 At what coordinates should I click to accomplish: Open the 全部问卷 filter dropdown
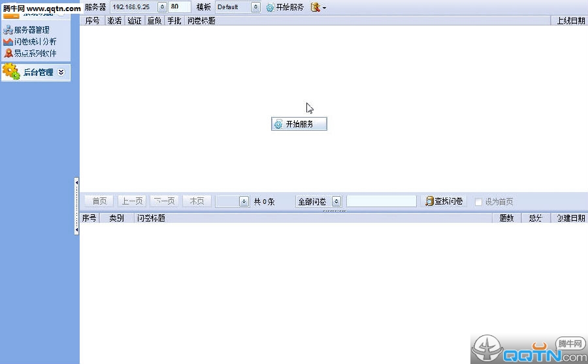[x=336, y=201]
